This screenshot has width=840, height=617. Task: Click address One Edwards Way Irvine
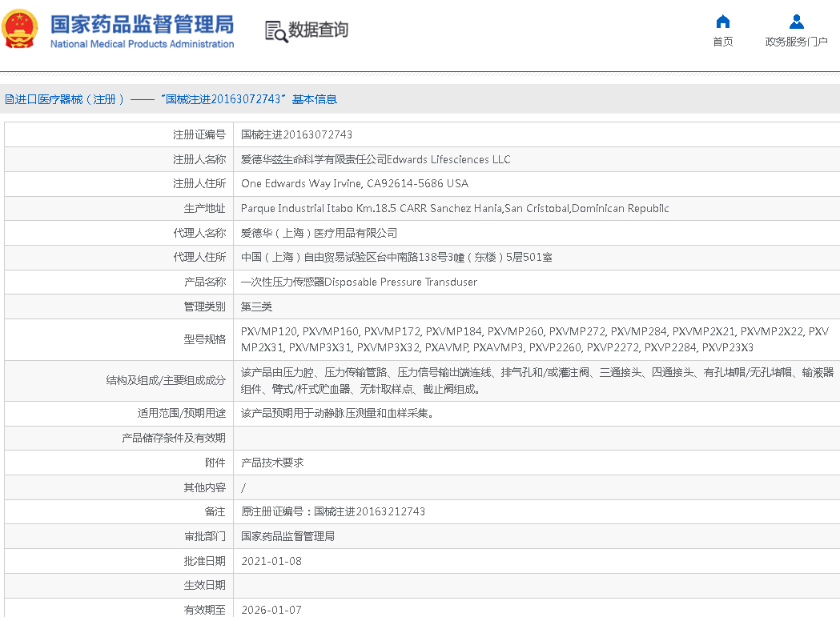tap(355, 184)
